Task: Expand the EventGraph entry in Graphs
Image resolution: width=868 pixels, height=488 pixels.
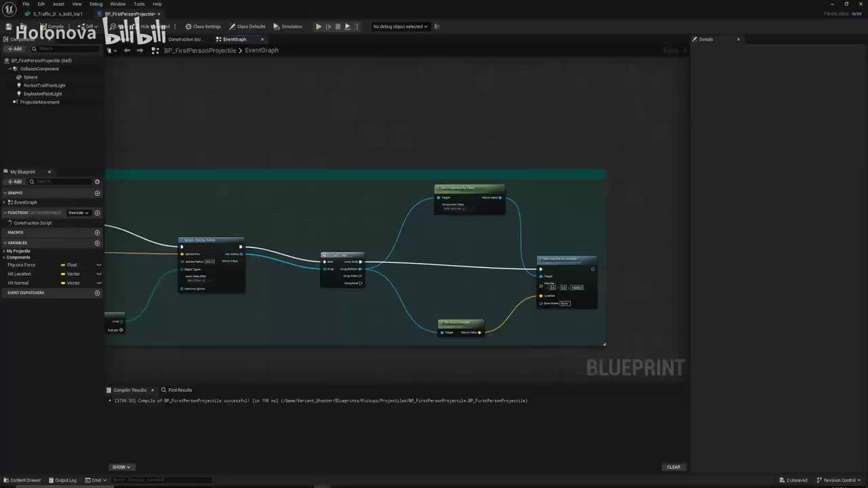Action: click(x=5, y=202)
